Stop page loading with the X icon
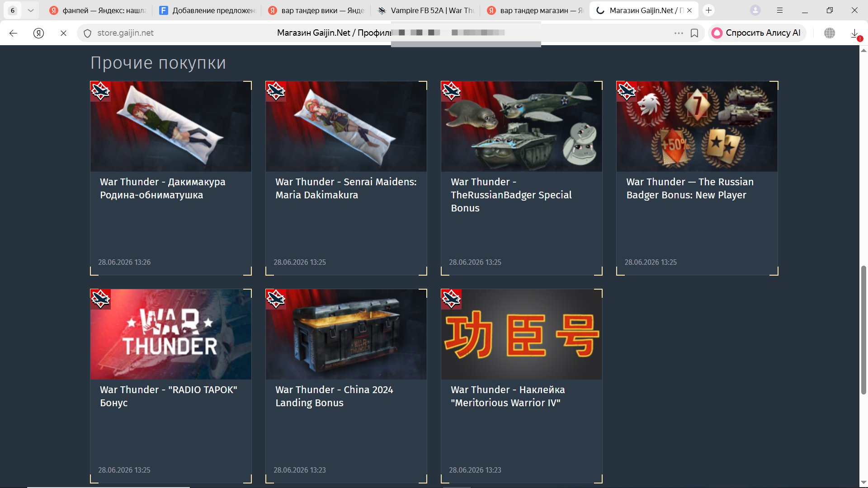Viewport: 868px width, 488px height. pyautogui.click(x=63, y=33)
